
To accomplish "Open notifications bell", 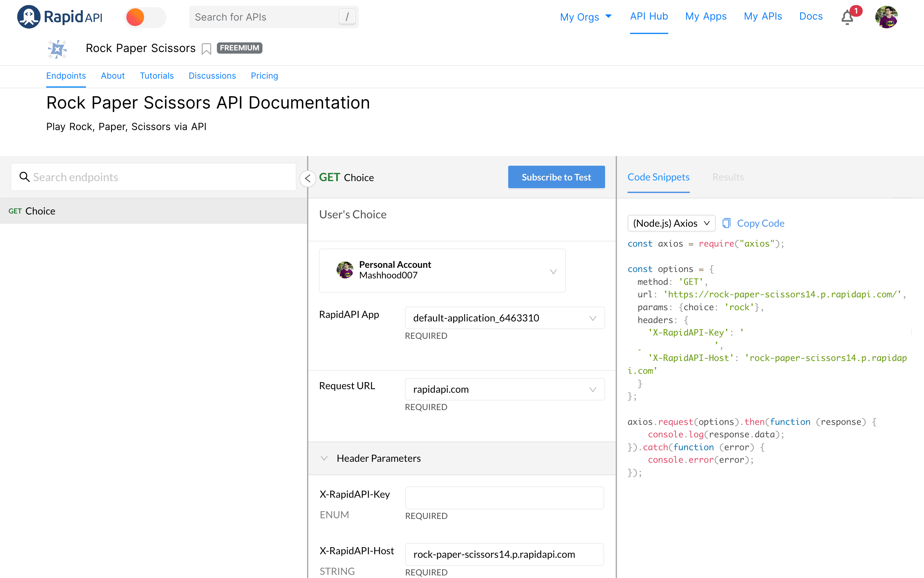I will (847, 18).
